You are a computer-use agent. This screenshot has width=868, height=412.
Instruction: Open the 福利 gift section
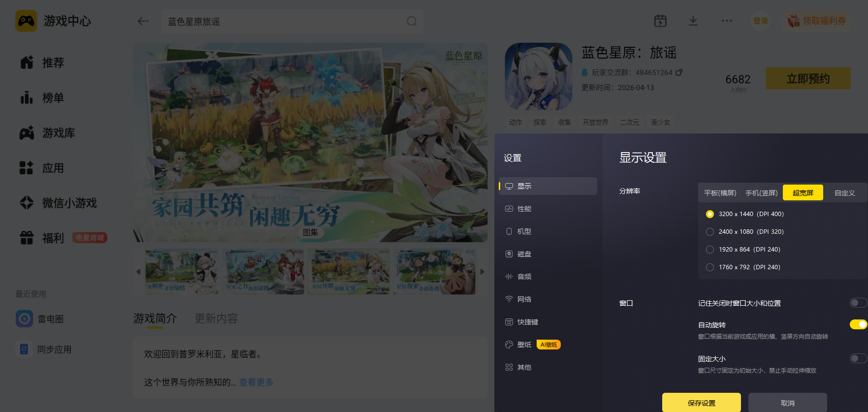pos(42,238)
